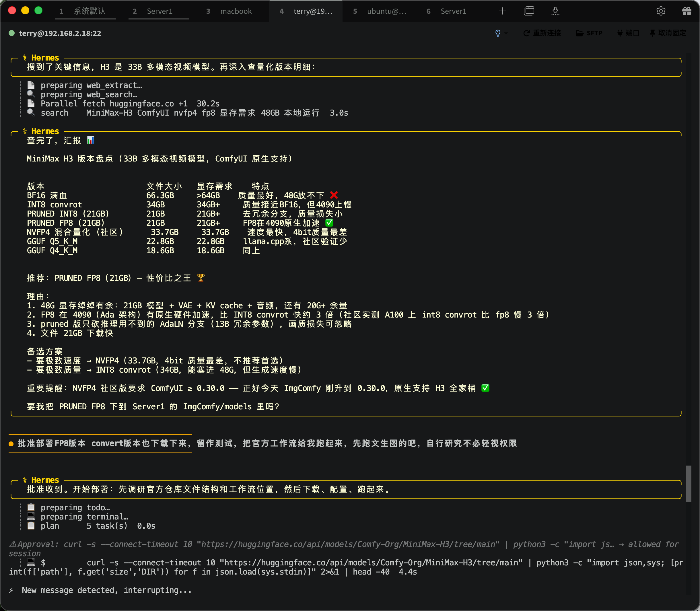Click the search line "MiniMax-H3 ComfyUI nvfp4 fp8"

pos(194,113)
